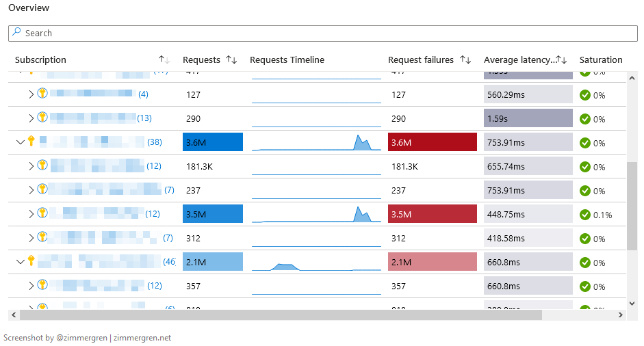The image size is (644, 346).
Task: Open the (38) item count link
Action: (155, 142)
